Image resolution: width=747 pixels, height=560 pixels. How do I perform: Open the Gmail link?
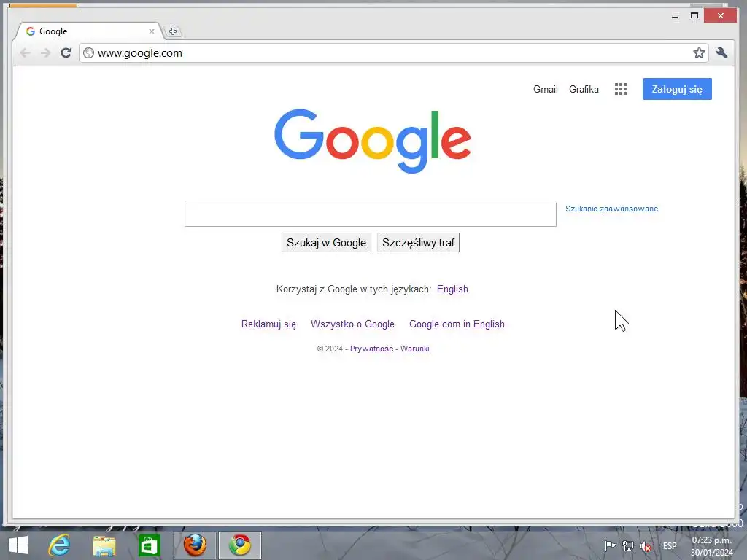546,89
